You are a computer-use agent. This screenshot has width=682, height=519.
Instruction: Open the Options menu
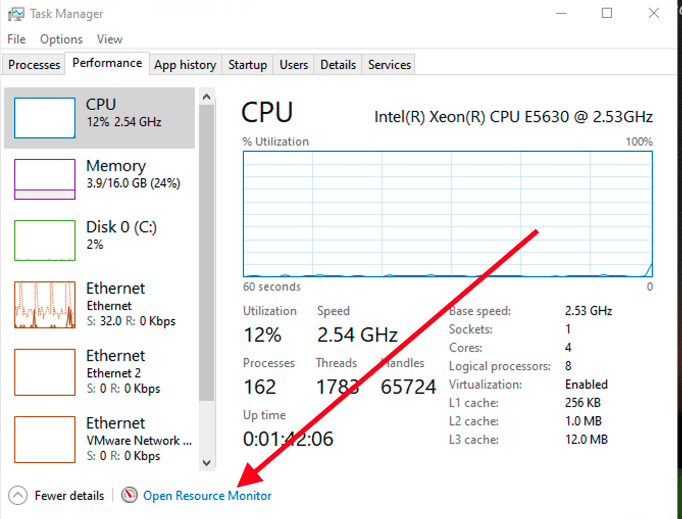tap(61, 39)
